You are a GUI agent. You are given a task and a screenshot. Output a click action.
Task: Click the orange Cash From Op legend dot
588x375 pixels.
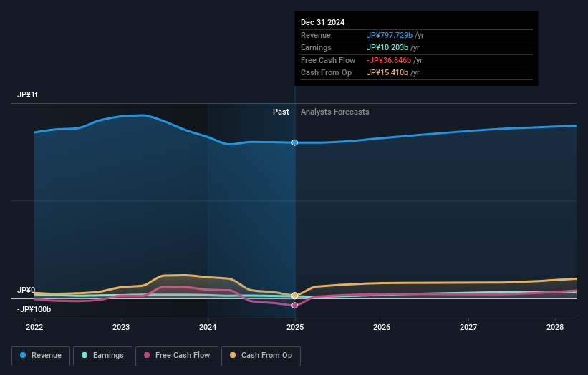233,355
